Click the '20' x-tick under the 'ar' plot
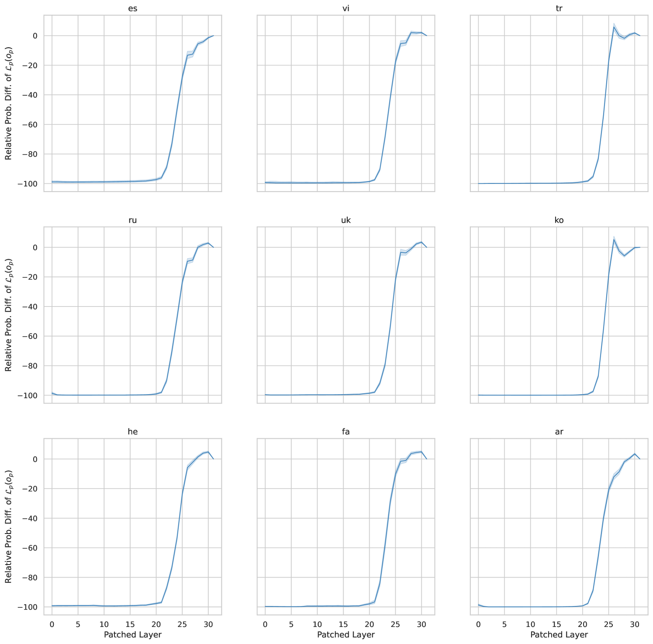 (582, 623)
